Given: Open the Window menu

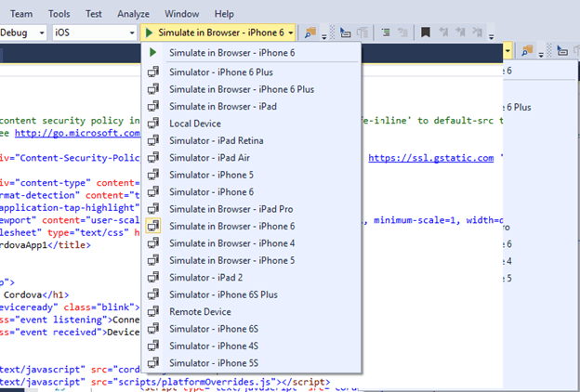Looking at the screenshot, I should pyautogui.click(x=181, y=14).
